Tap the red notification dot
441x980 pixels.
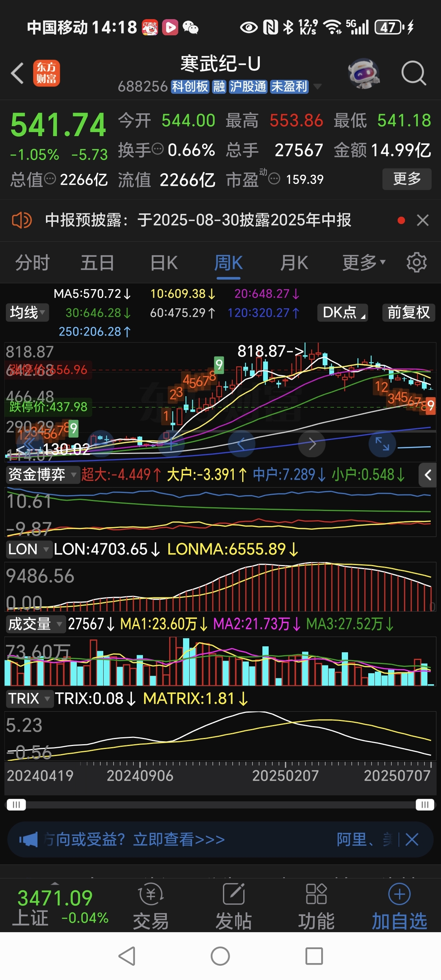click(401, 220)
